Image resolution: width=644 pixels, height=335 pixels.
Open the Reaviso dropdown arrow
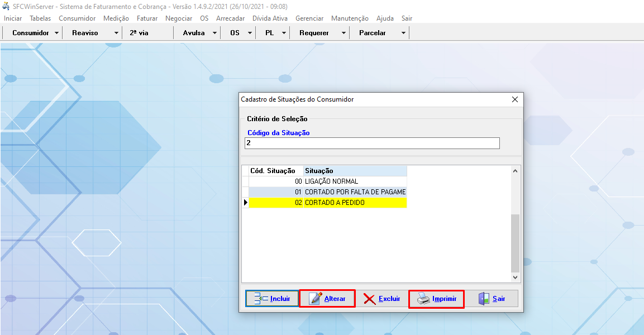(116, 33)
